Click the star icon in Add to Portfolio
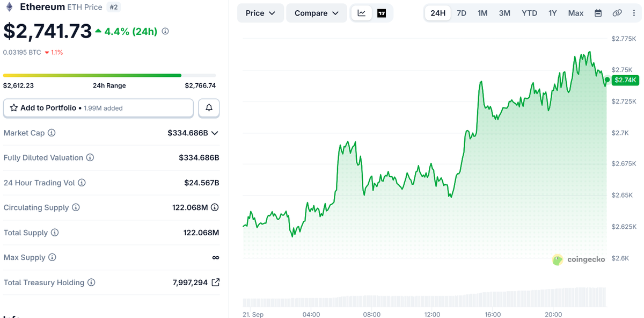644x318 pixels. (x=14, y=108)
